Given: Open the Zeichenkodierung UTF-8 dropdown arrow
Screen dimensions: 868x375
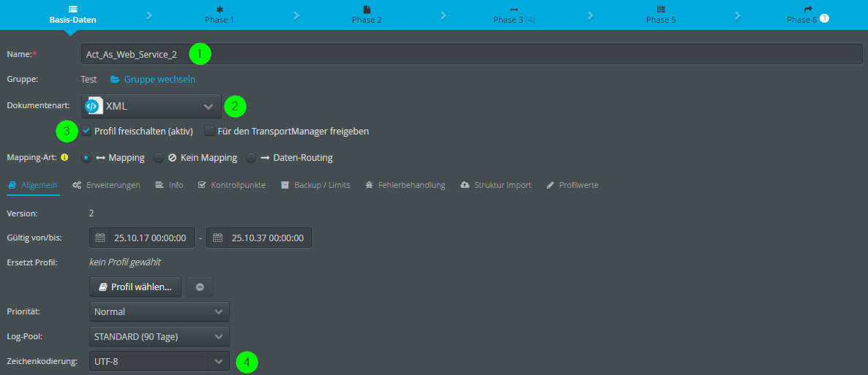Looking at the screenshot, I should point(219,362).
